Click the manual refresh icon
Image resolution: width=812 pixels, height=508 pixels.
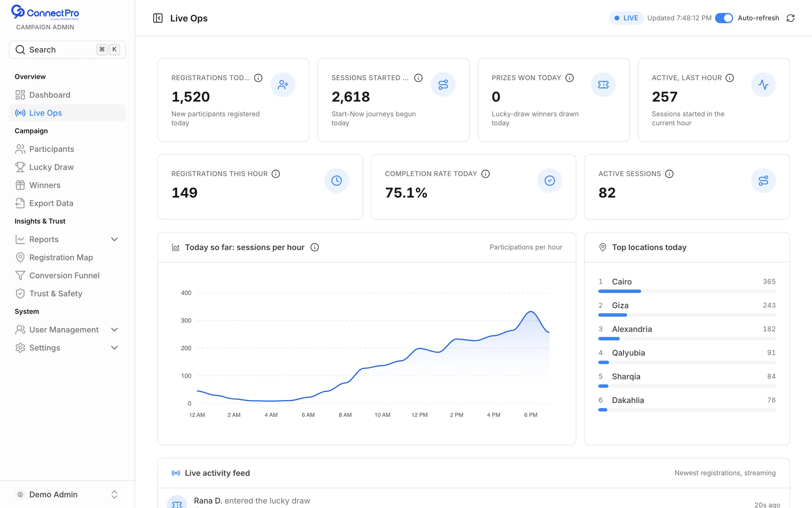tap(790, 18)
